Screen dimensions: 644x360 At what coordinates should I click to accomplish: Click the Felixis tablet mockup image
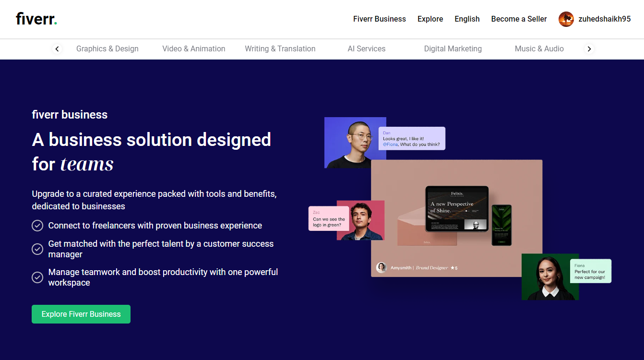coord(457,209)
